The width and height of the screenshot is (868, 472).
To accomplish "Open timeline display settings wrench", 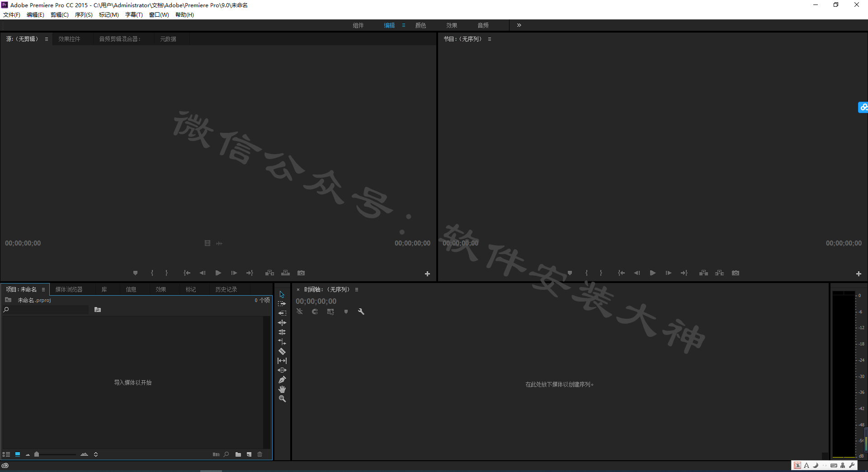I will point(361,312).
